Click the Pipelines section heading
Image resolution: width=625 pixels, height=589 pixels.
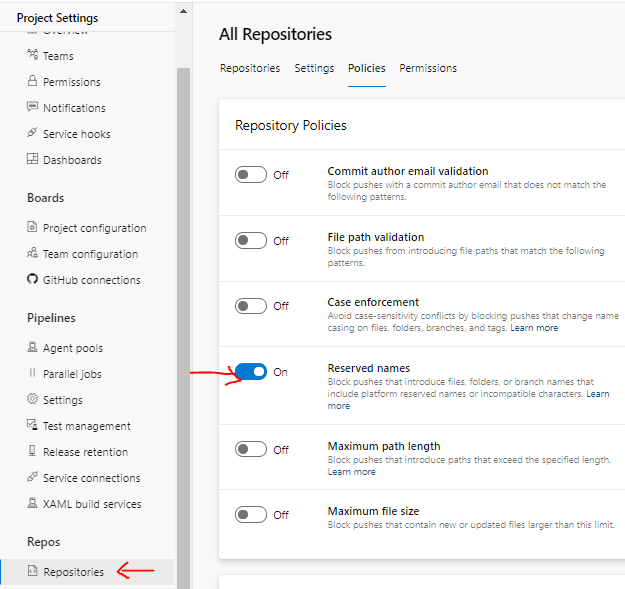point(51,318)
